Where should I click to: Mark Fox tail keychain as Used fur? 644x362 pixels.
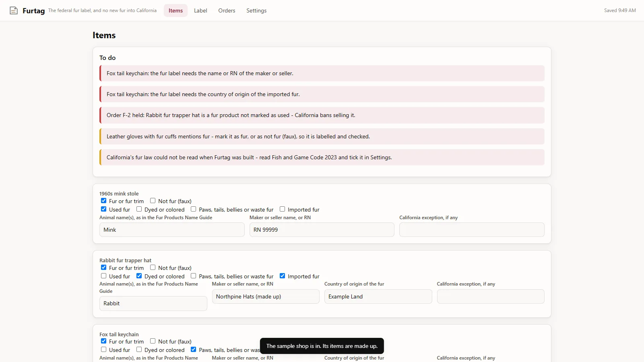click(103, 350)
